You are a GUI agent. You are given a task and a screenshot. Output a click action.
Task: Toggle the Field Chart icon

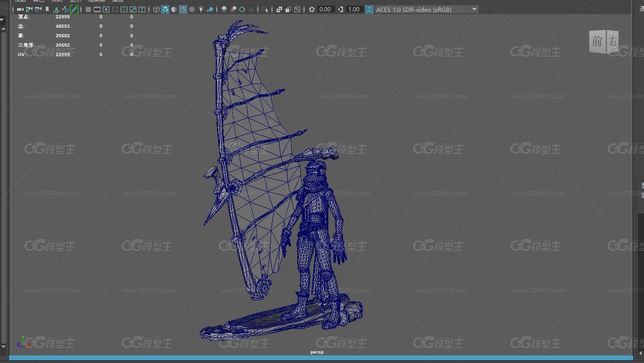124,9
